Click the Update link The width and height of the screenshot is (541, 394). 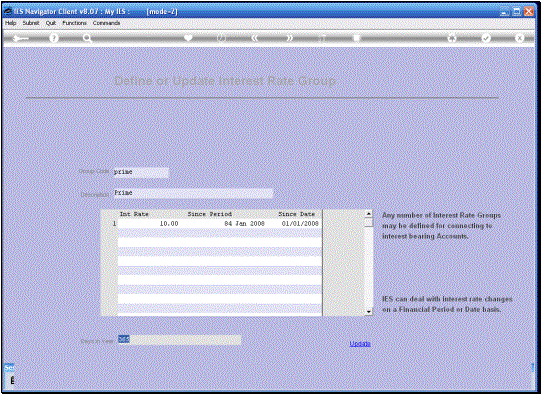tap(360, 344)
